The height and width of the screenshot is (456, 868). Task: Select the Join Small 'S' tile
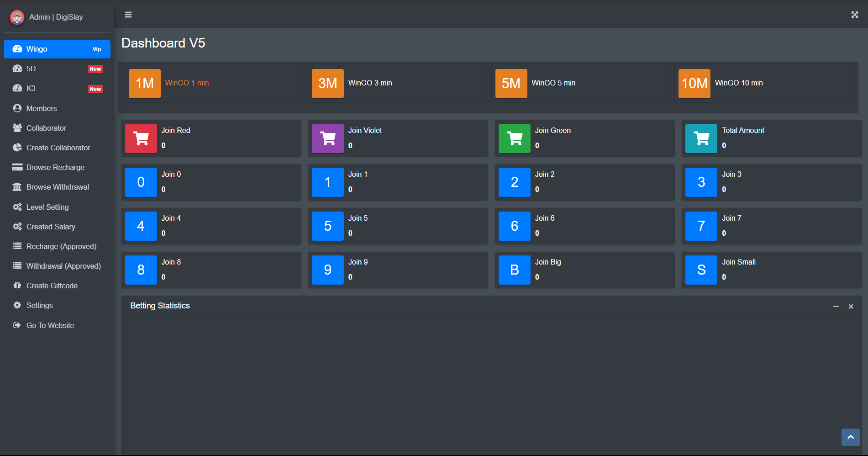[701, 270]
